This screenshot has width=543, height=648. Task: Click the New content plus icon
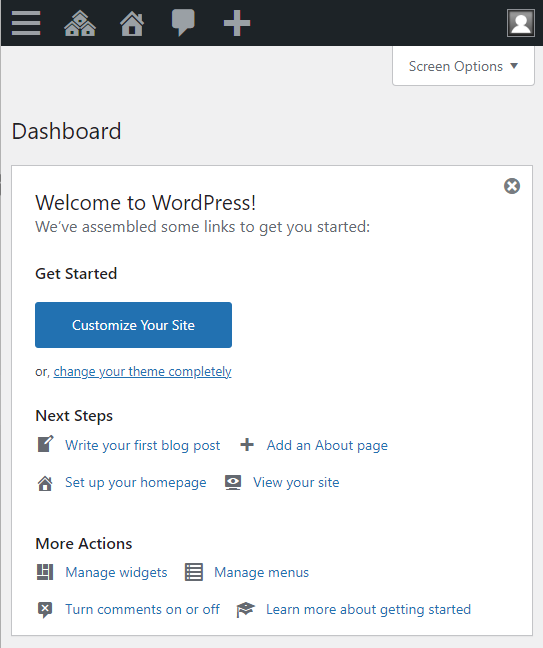tap(237, 23)
